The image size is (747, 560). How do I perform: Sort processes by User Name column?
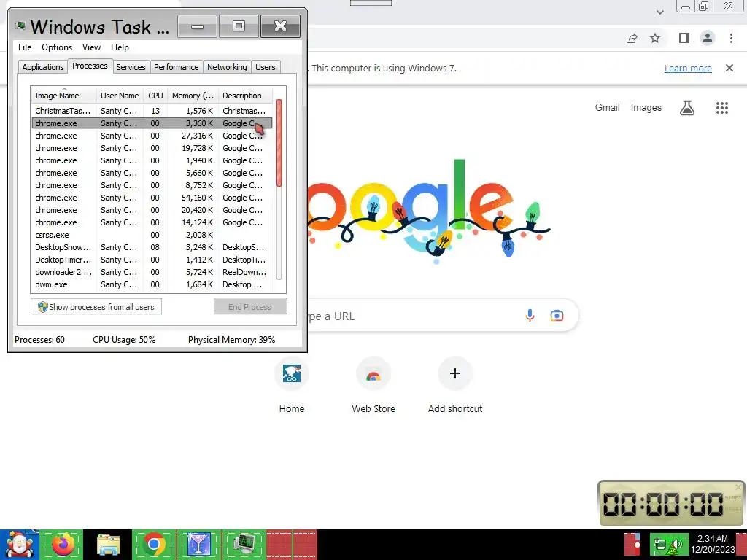pos(120,96)
